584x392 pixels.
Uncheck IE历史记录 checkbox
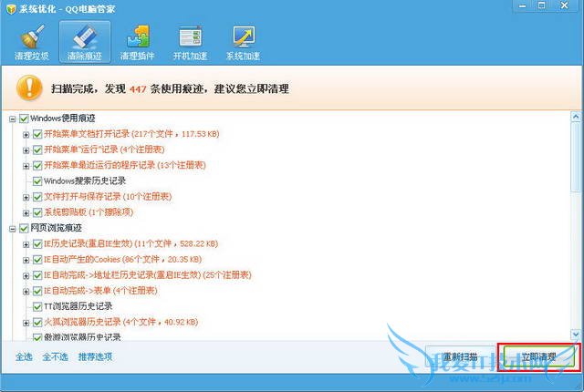point(37,244)
